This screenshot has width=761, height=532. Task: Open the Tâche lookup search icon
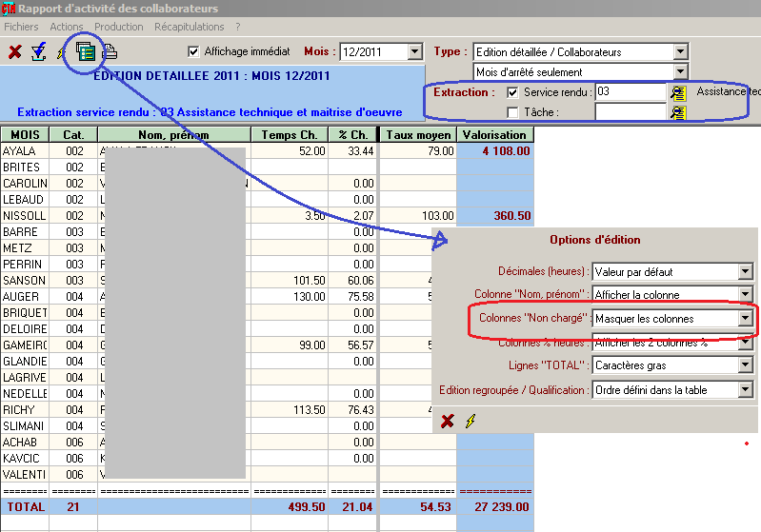click(677, 113)
